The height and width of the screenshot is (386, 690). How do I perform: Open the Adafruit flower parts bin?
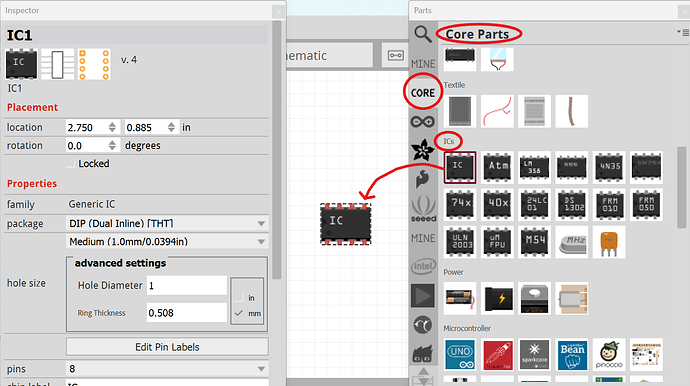[422, 150]
